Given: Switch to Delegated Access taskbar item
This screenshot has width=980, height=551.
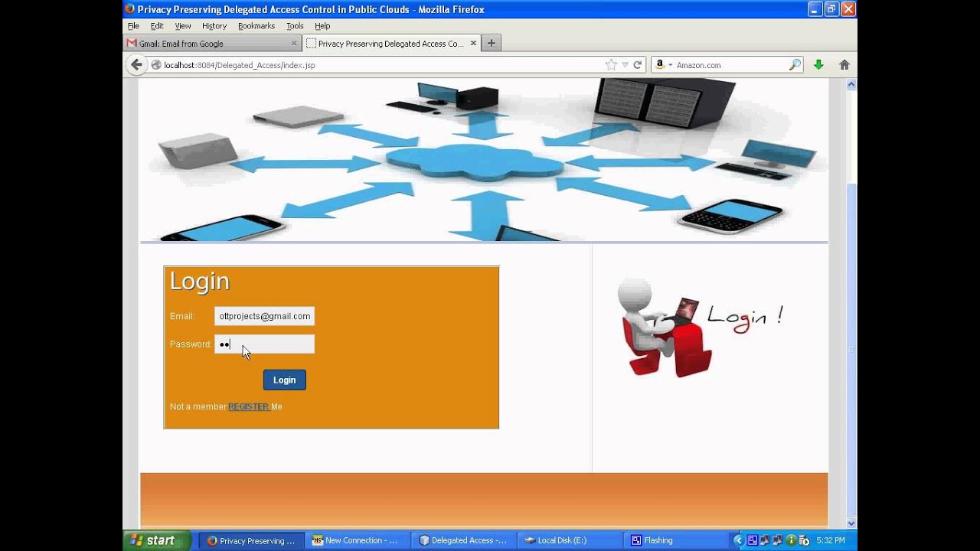Looking at the screenshot, I should coord(464,540).
